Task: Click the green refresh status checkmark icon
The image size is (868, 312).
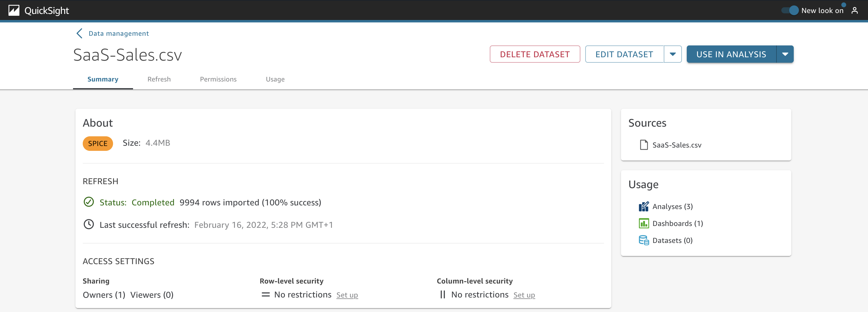Action: pos(88,202)
